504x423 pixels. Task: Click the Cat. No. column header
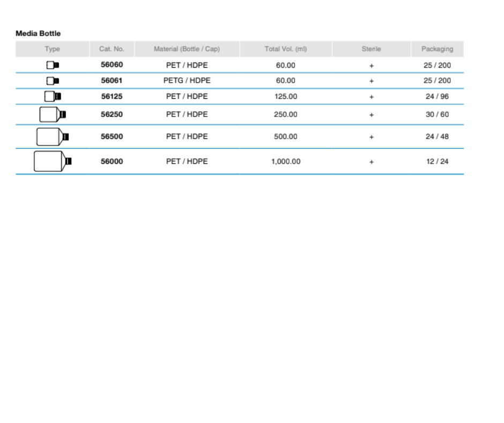click(x=112, y=49)
